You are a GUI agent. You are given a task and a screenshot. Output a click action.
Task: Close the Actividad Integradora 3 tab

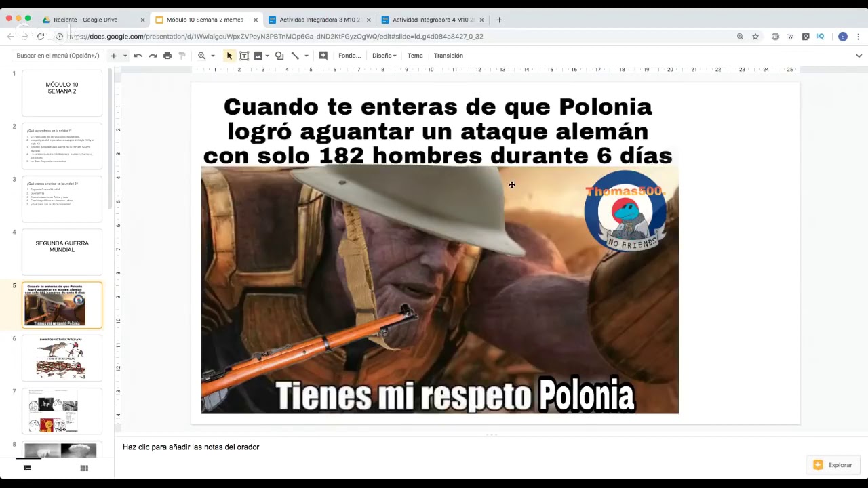[369, 20]
